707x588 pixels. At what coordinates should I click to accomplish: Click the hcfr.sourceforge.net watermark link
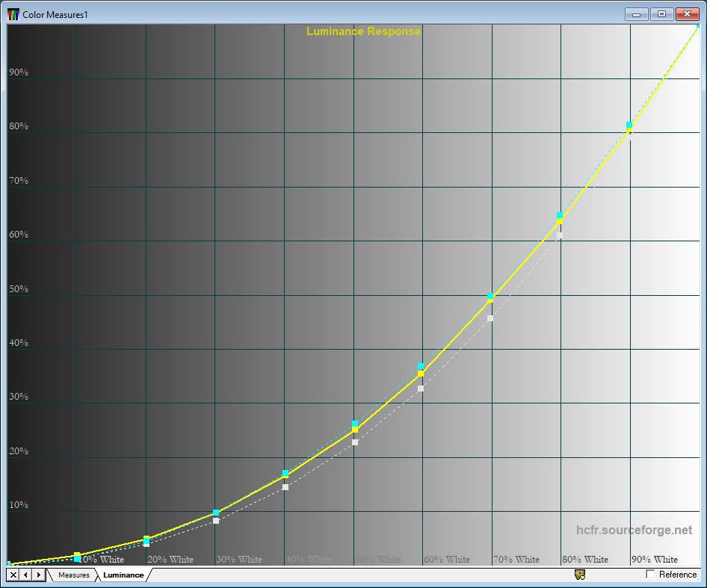tap(634, 530)
